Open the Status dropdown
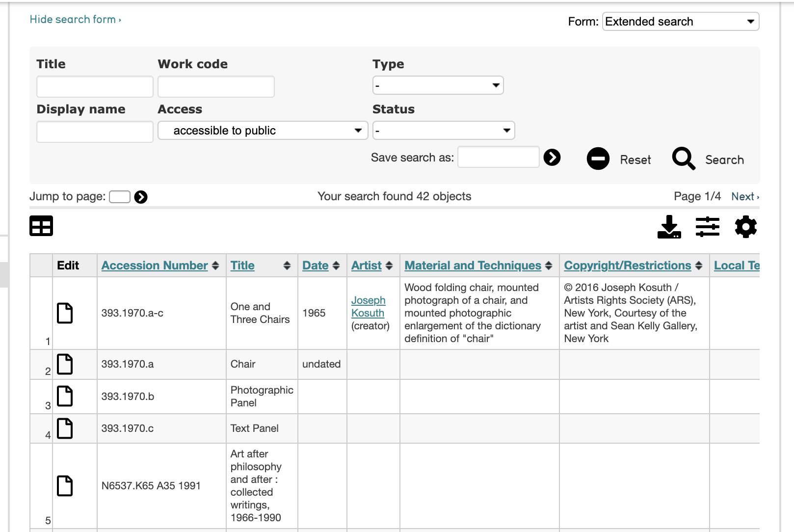This screenshot has height=532, width=794. [x=444, y=131]
